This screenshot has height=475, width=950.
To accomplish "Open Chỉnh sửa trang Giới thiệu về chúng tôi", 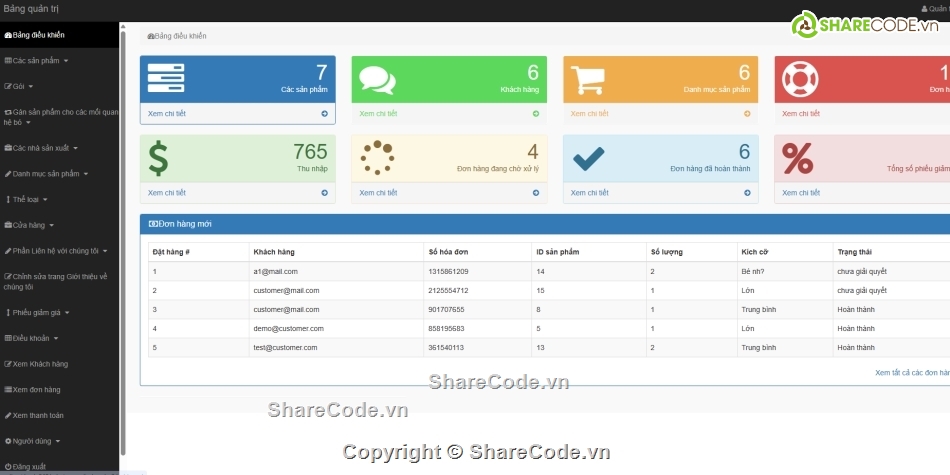I will click(x=59, y=282).
